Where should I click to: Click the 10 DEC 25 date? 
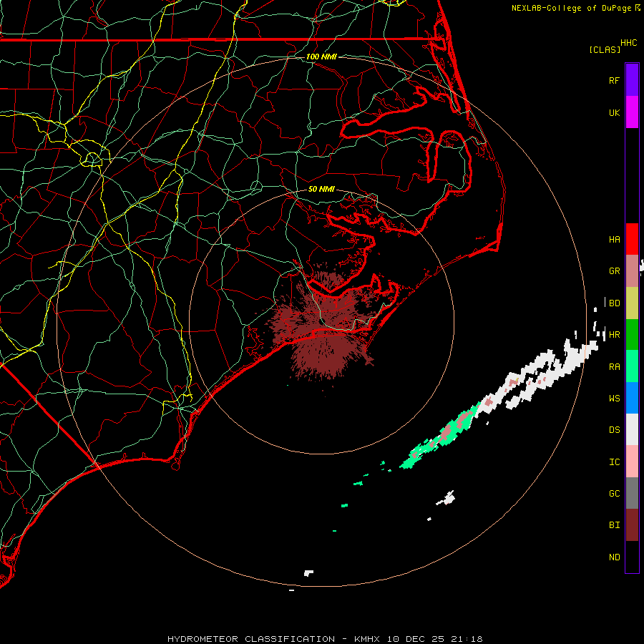pos(416,639)
